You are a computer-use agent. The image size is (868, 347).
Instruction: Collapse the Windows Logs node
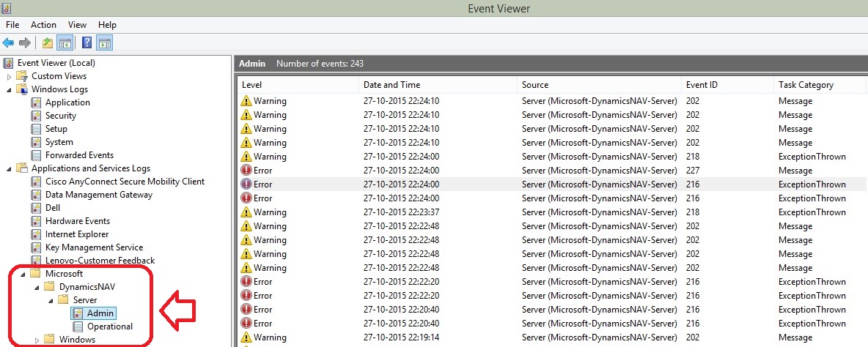(x=10, y=89)
